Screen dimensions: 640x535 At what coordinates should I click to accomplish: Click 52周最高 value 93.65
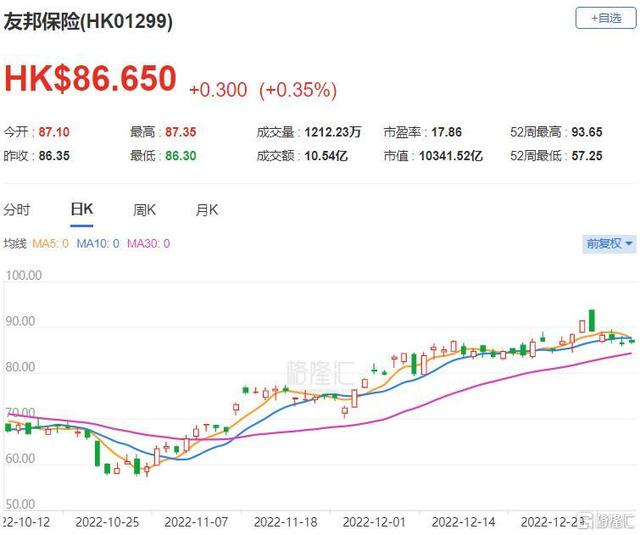coord(587,132)
